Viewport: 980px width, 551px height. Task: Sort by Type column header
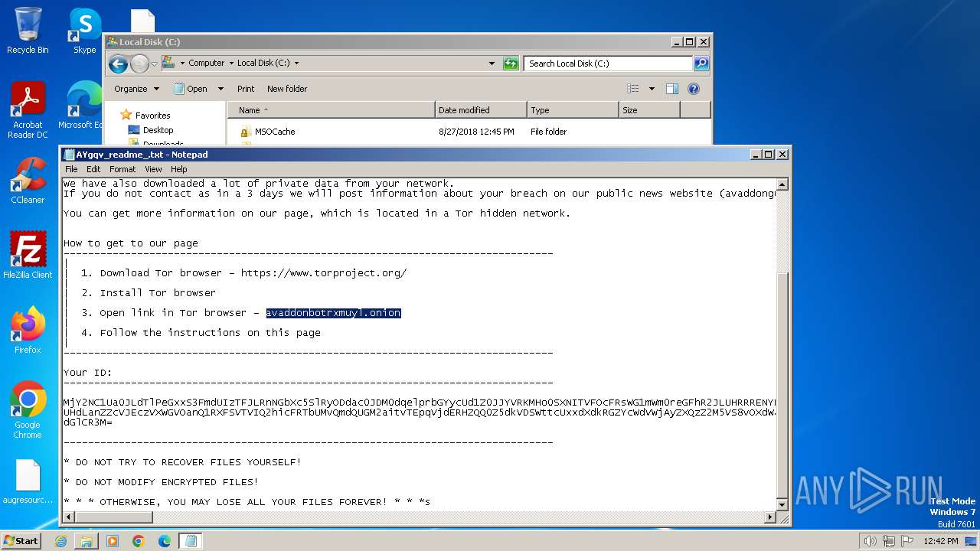(572, 110)
